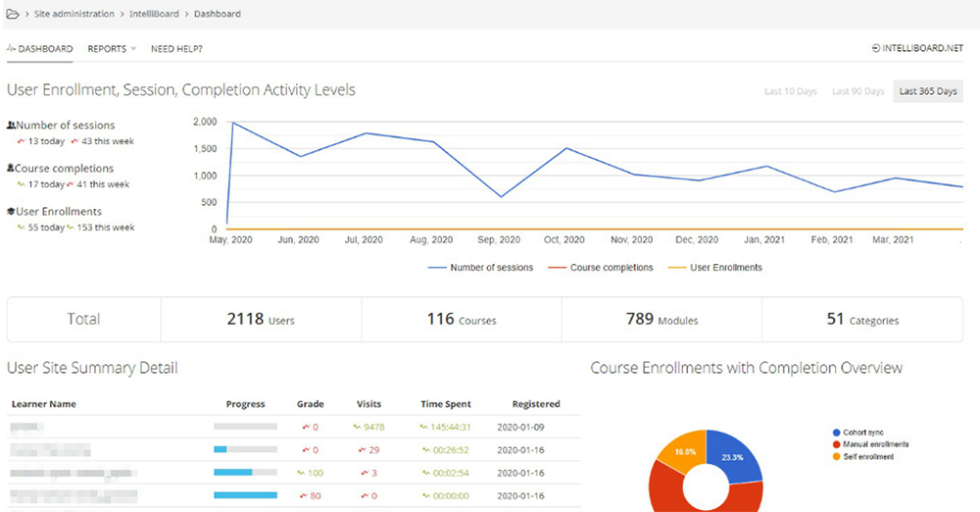This screenshot has height=512, width=980.
Task: Click '153 this week' enrollments stat
Action: [101, 228]
